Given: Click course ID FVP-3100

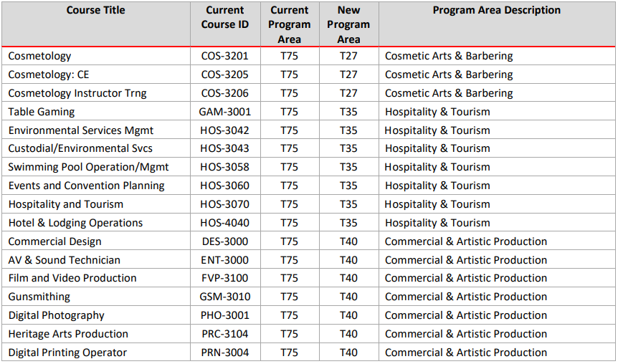Looking at the screenshot, I should [x=224, y=278].
